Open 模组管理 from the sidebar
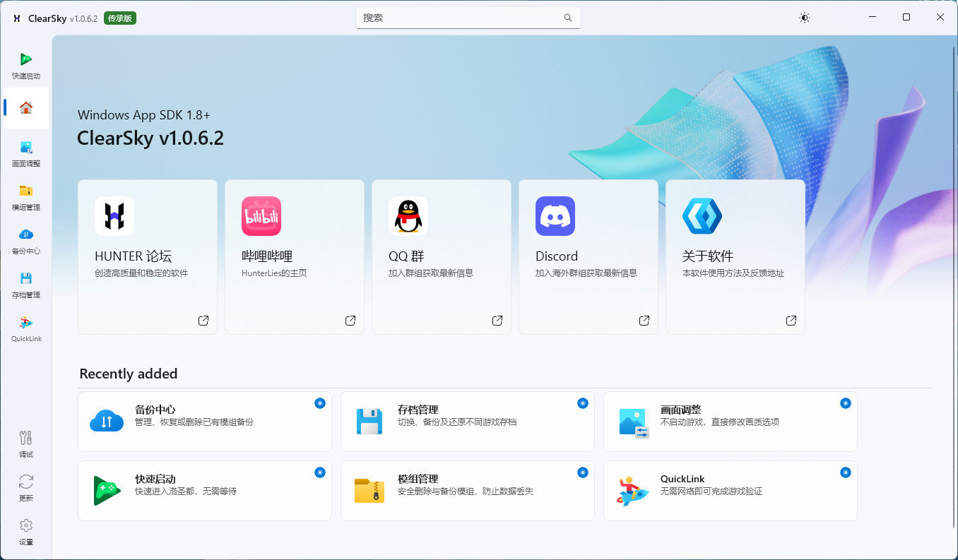958x560 pixels. tap(26, 196)
